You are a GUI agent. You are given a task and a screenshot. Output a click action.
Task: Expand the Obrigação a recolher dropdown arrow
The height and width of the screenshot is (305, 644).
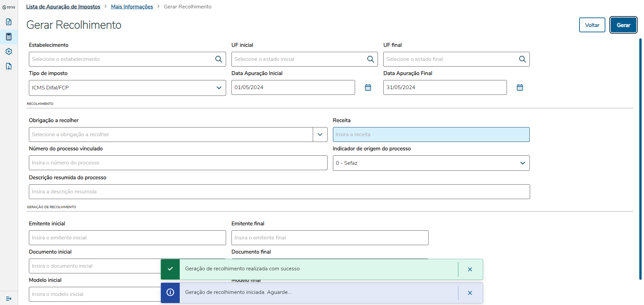(x=320, y=135)
